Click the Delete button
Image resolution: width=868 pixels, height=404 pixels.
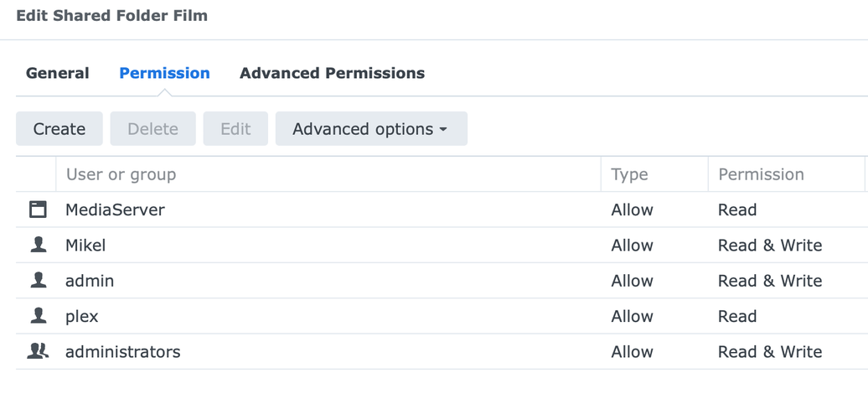pos(152,129)
